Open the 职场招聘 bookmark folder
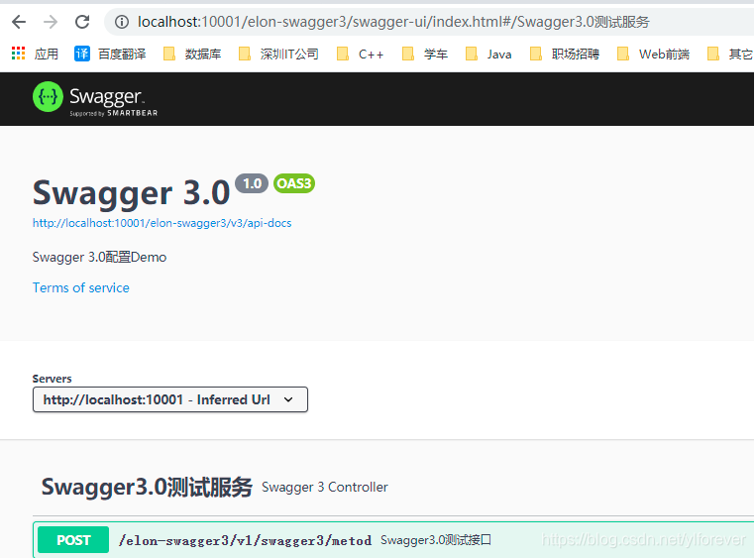Viewport: 756px width, 558px height. click(564, 54)
